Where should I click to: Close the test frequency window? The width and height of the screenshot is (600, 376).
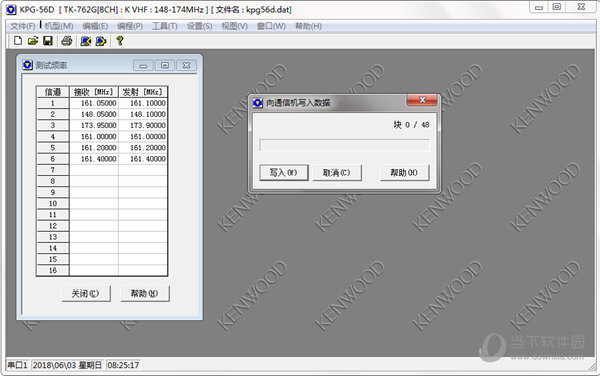186,65
